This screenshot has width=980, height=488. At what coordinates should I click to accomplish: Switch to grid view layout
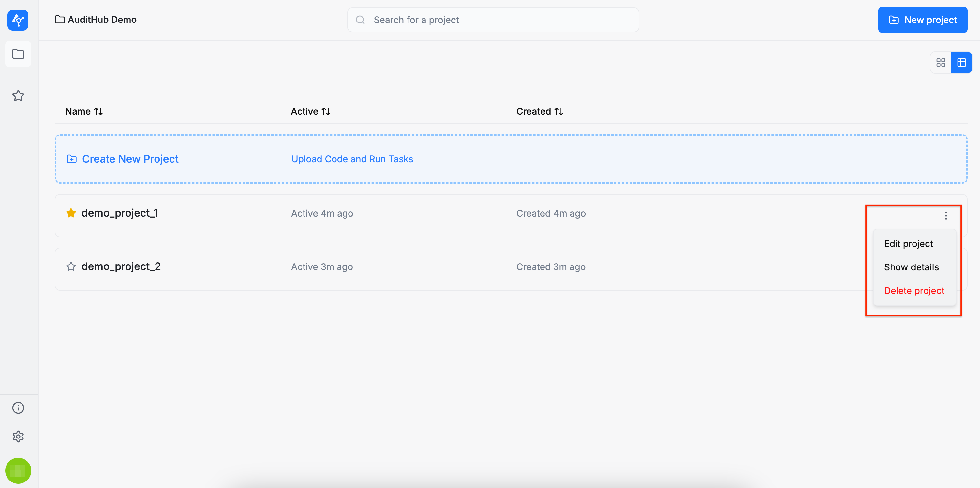tap(941, 62)
